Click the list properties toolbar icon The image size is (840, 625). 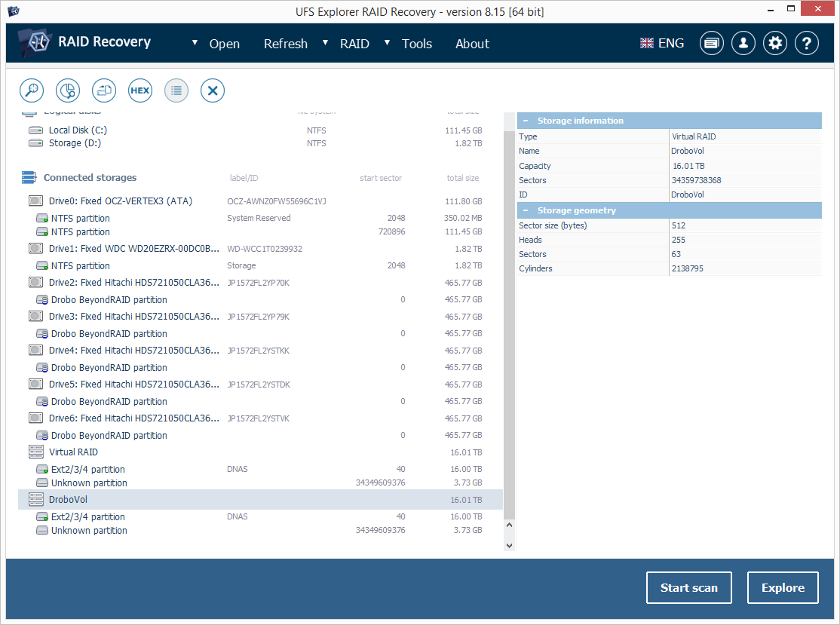176,90
